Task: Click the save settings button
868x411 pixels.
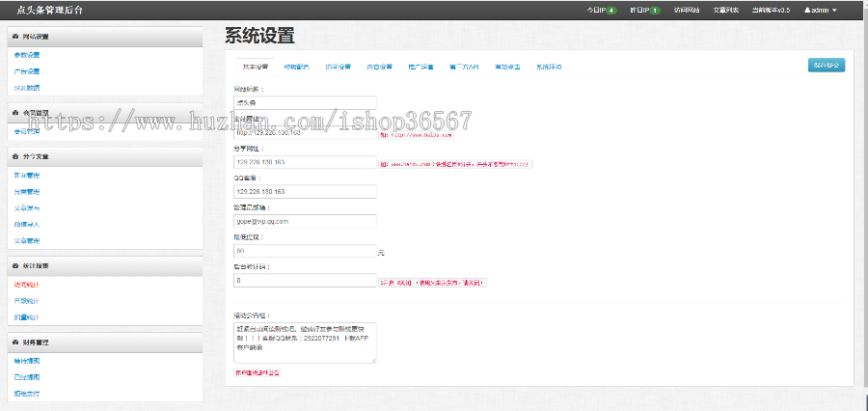Action: pyautogui.click(x=827, y=66)
